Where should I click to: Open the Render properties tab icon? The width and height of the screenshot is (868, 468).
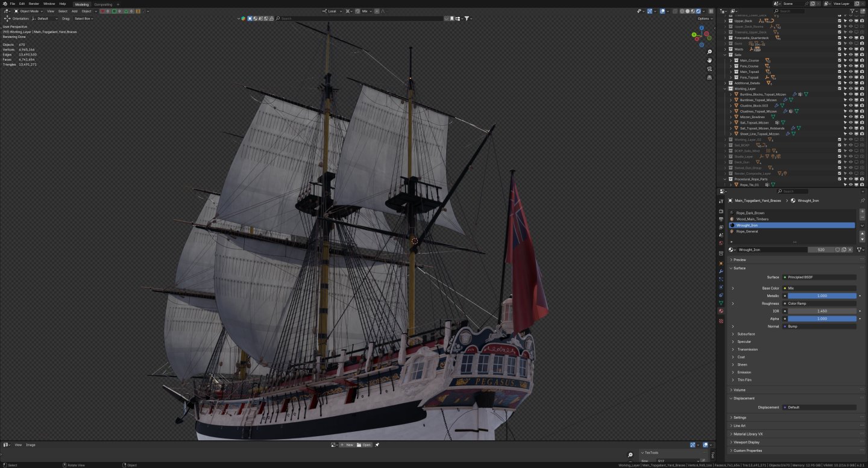[x=721, y=211]
